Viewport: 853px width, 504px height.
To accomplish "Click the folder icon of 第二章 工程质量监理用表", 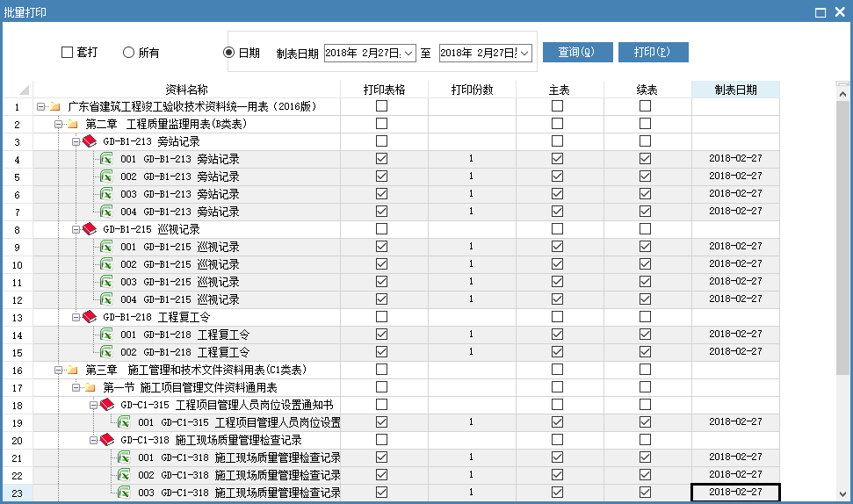I will 72,124.
